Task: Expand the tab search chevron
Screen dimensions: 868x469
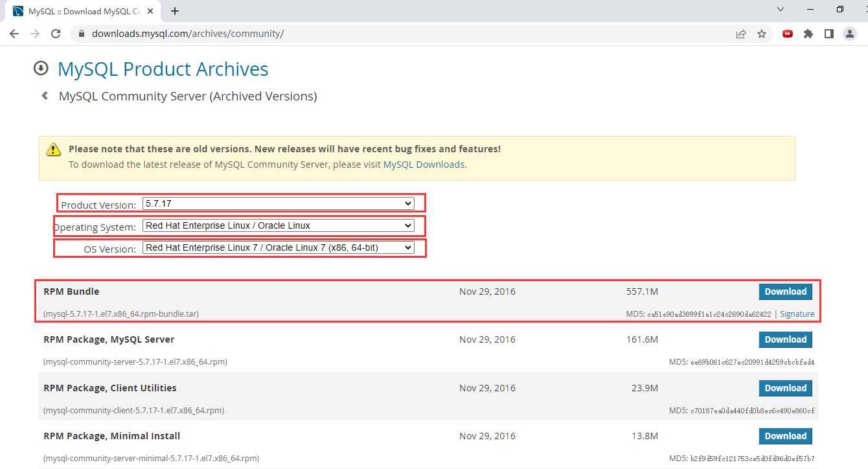Action: (x=781, y=10)
